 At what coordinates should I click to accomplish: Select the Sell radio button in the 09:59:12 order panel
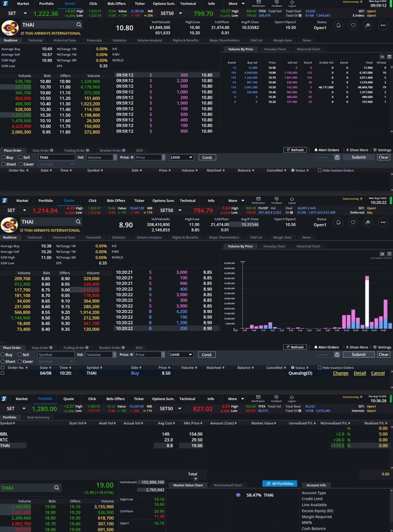[20, 157]
